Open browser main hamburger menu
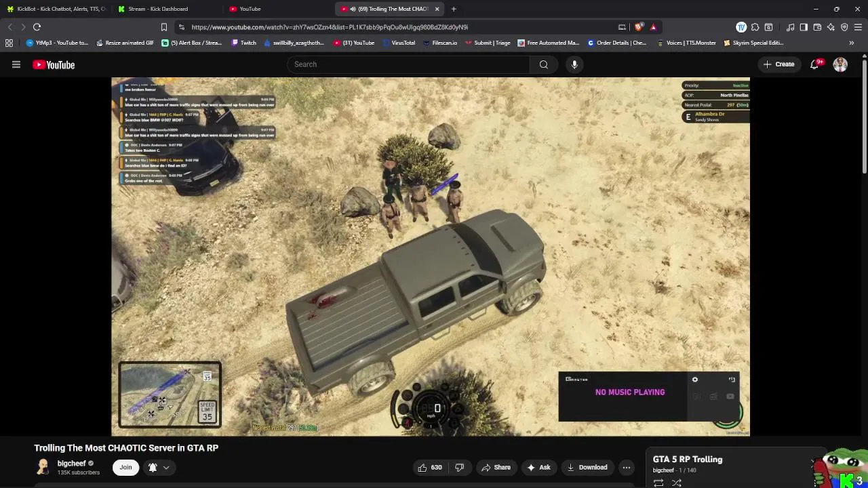868x488 pixels. point(858,27)
